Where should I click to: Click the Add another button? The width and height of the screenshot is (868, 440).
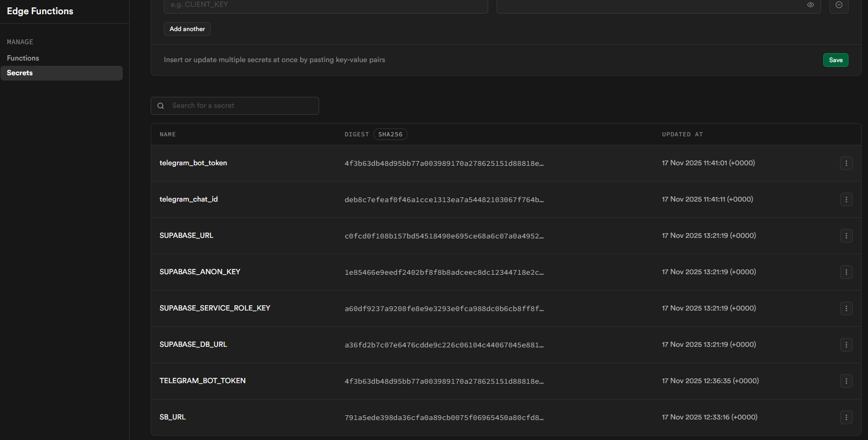pos(187,29)
